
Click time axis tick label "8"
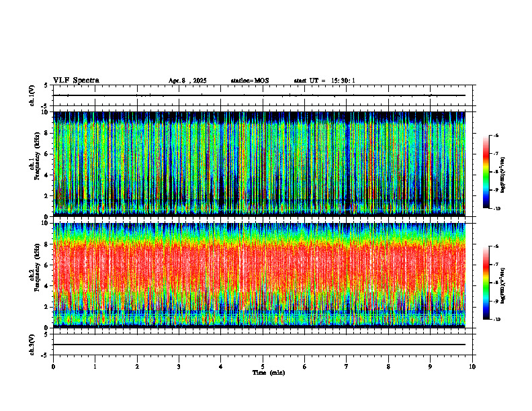(x=388, y=367)
